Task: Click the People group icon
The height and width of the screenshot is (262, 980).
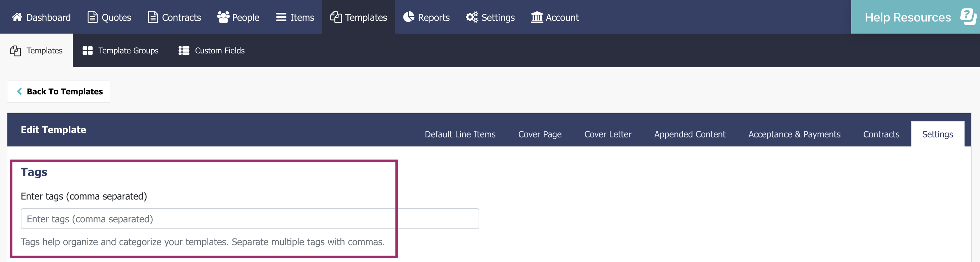Action: [x=223, y=17]
